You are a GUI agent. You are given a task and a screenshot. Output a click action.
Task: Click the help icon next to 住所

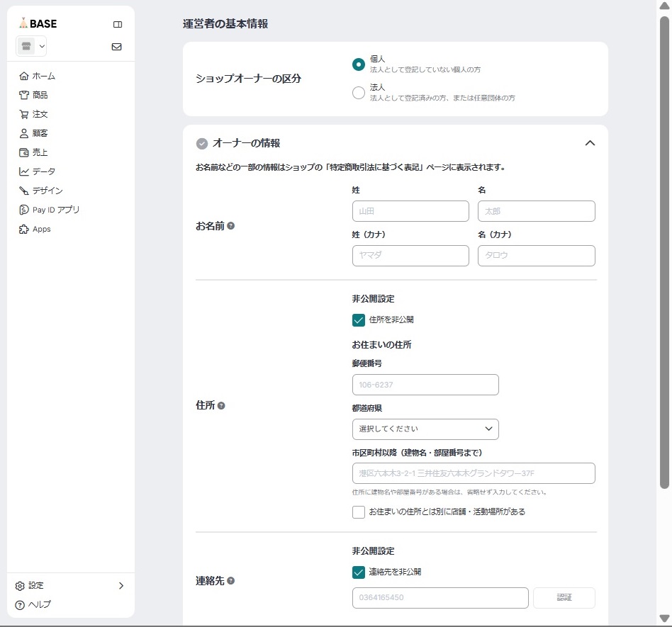[221, 406]
